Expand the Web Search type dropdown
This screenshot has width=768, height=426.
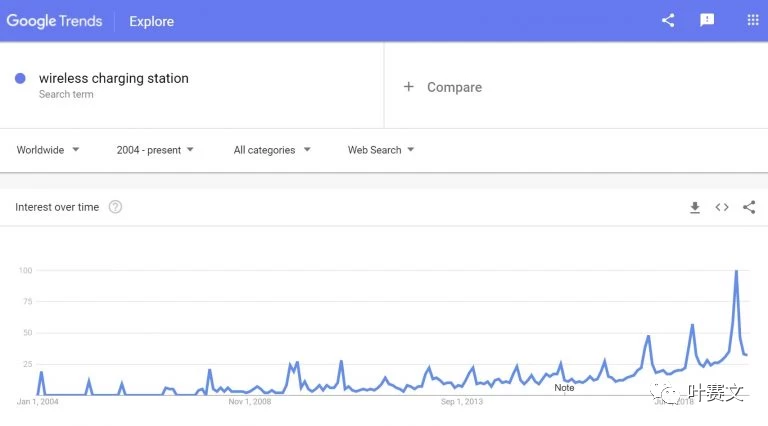pyautogui.click(x=381, y=150)
